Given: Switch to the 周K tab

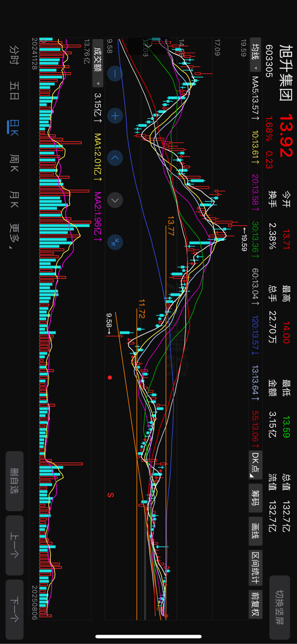Looking at the screenshot, I should 14,163.
